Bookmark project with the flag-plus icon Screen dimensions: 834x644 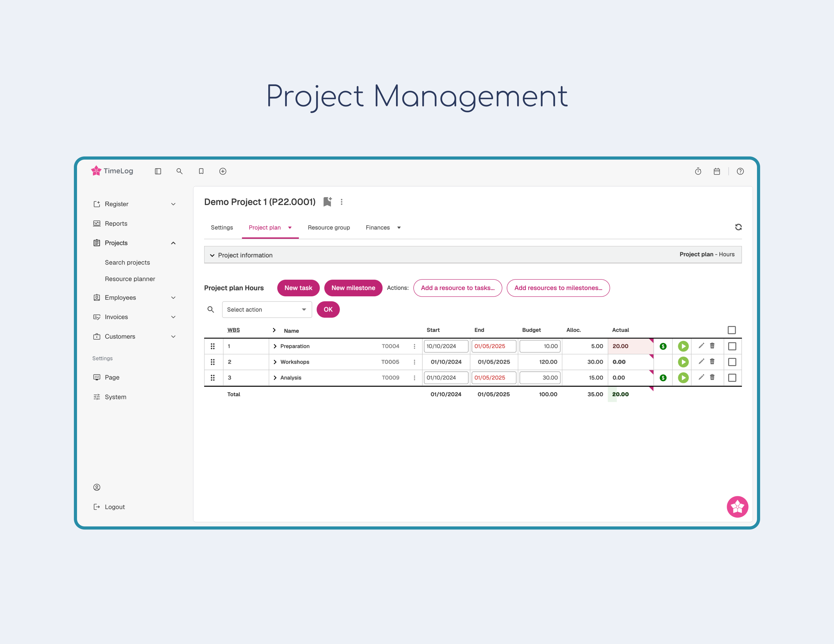point(327,202)
